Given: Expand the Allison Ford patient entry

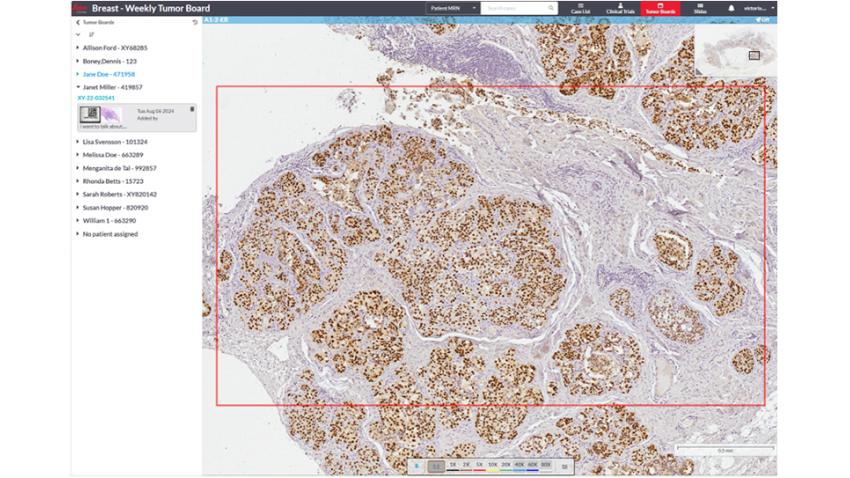Looking at the screenshot, I should 78,47.
